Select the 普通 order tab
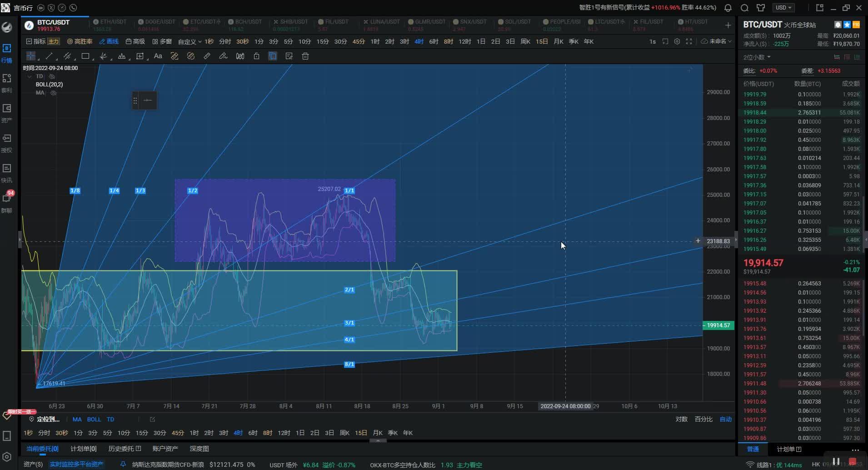This screenshot has width=868, height=470. [753, 449]
